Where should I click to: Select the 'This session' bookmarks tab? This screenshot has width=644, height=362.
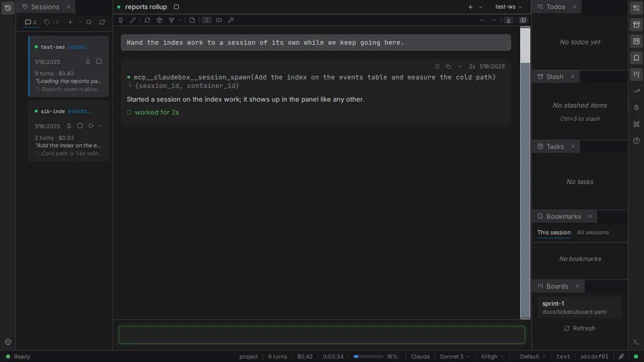(x=554, y=232)
